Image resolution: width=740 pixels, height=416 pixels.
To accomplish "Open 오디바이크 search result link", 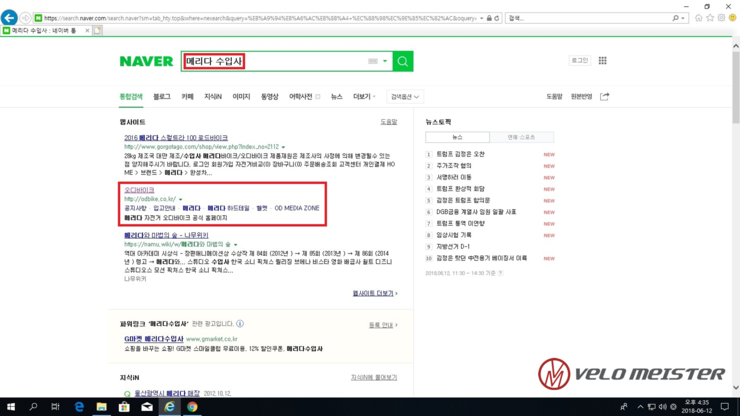I will 139,190.
